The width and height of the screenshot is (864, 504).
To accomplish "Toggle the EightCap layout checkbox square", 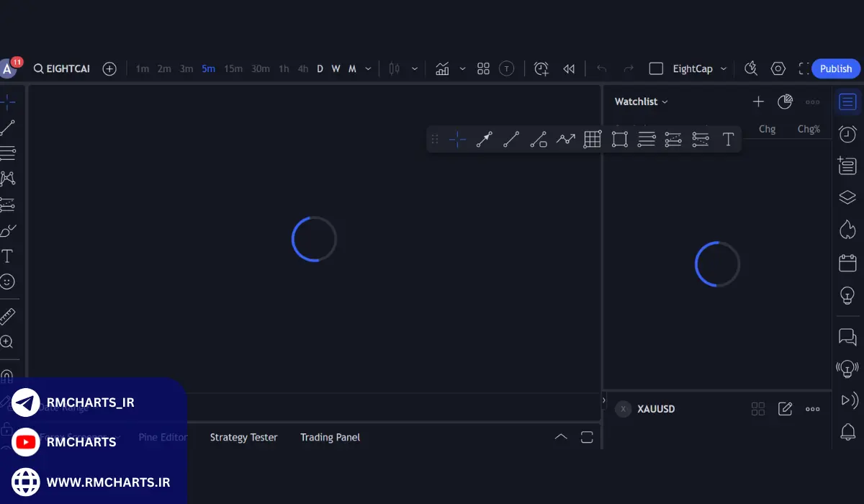I will click(656, 69).
